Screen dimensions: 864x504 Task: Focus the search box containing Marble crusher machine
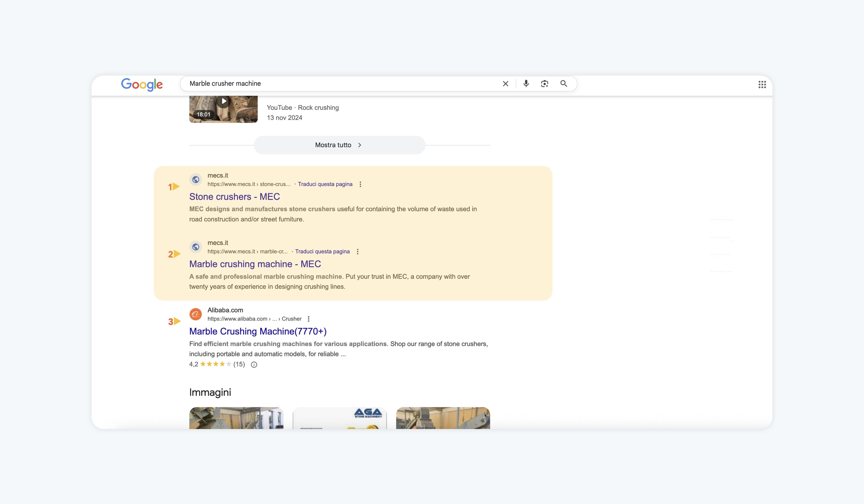pos(343,84)
